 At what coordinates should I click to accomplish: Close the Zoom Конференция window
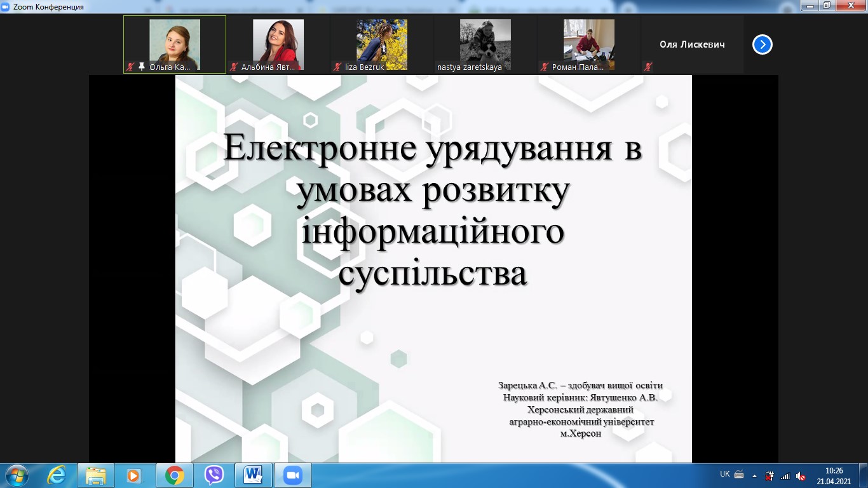850,6
